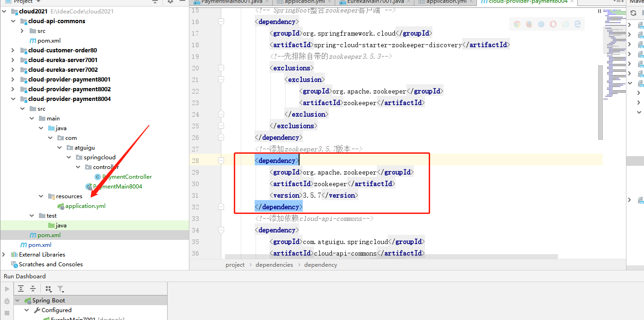
Task: Open the Run Dashboard panel title
Action: 25,276
